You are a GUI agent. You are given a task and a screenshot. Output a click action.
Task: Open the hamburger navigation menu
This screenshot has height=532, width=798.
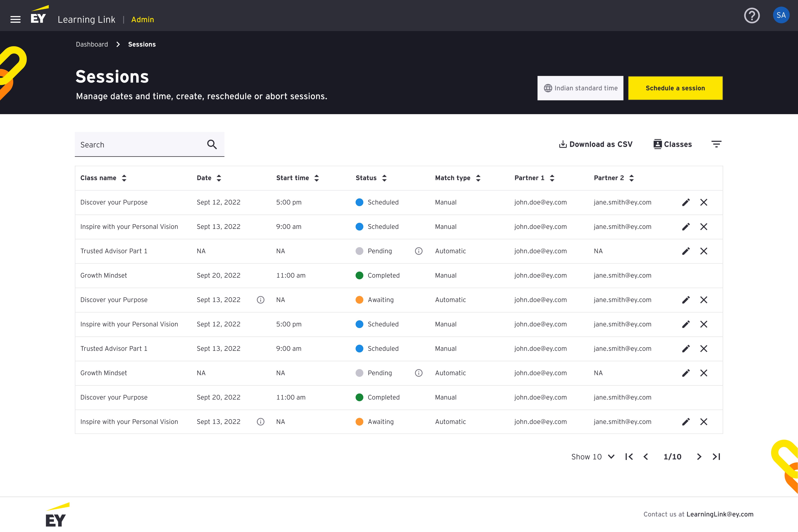click(x=15, y=20)
